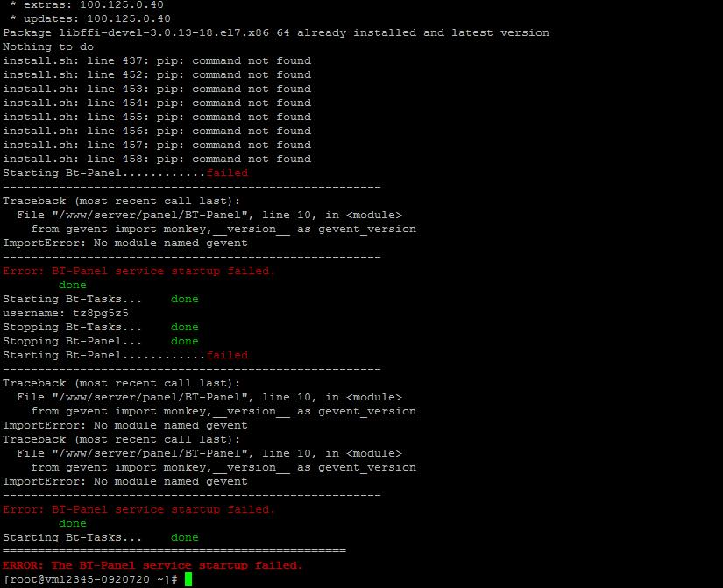The width and height of the screenshot is (723, 588).
Task: Click the install.sh line 455 error
Action: [x=157, y=117]
